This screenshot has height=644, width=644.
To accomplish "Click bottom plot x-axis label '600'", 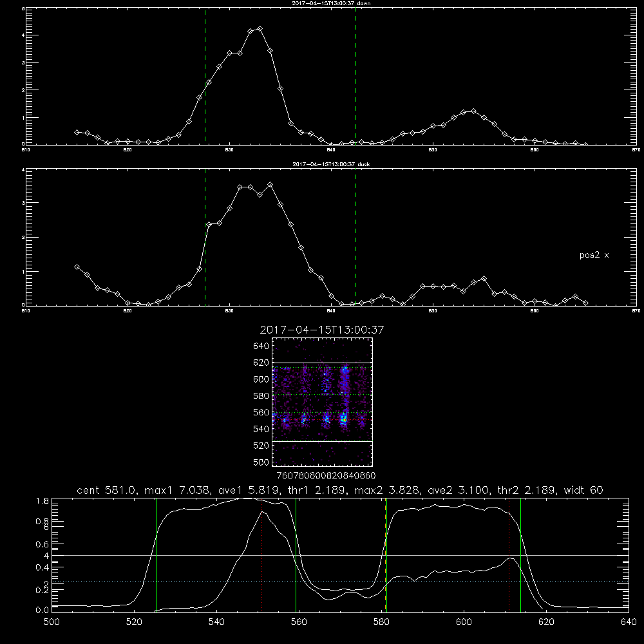I will [464, 622].
